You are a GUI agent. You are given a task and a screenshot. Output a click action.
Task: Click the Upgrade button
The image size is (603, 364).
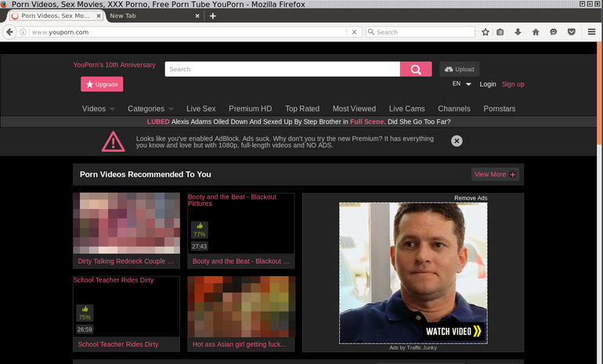[x=102, y=85]
